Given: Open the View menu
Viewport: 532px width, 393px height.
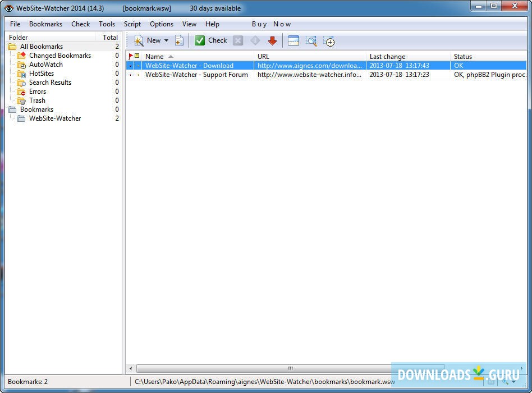Looking at the screenshot, I should [189, 24].
